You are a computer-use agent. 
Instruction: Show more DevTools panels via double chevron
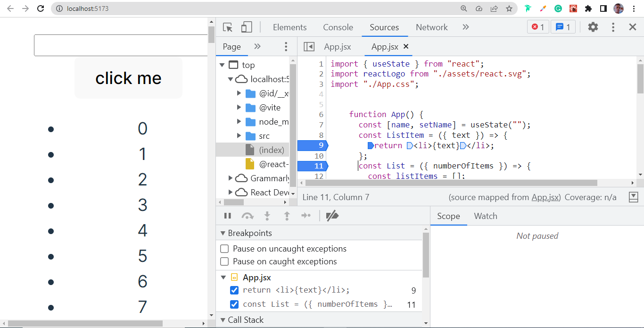tap(466, 27)
